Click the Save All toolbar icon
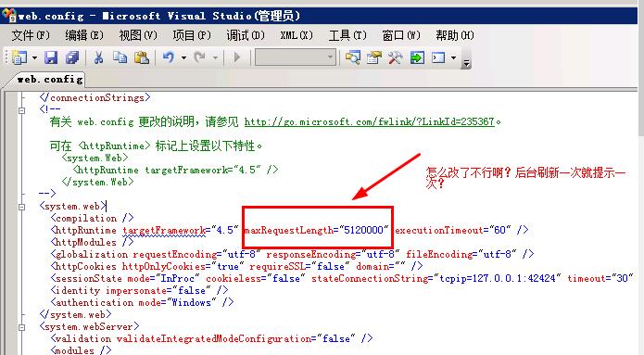The image size is (644, 355). point(72,57)
